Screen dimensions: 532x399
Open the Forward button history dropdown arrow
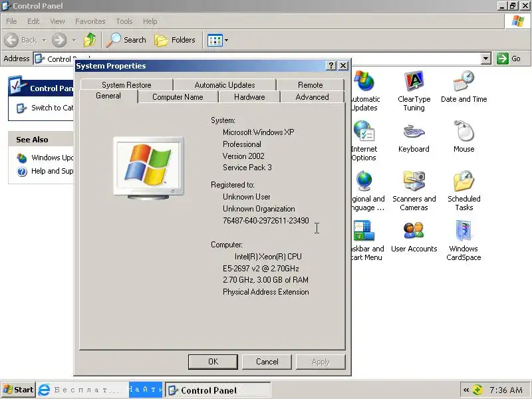click(74, 40)
